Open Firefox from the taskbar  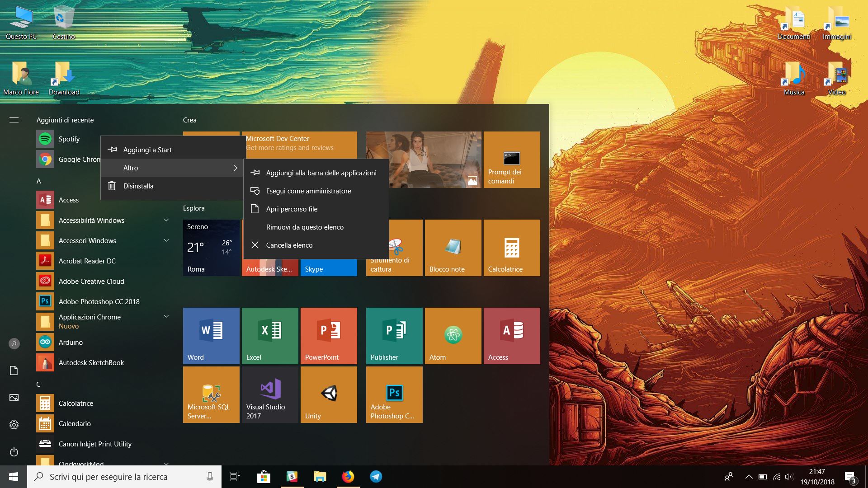click(x=348, y=476)
